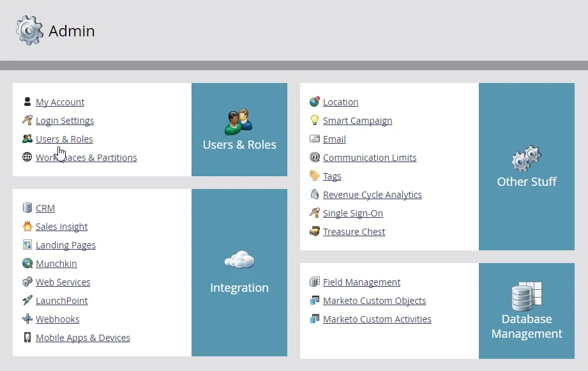Click the Integration cloud tile

239,273
